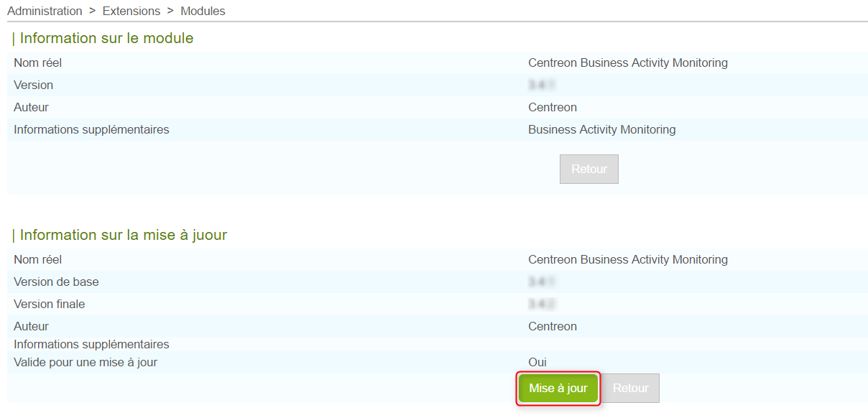868x418 pixels.
Task: Click the green Mise à jour button
Action: point(558,389)
